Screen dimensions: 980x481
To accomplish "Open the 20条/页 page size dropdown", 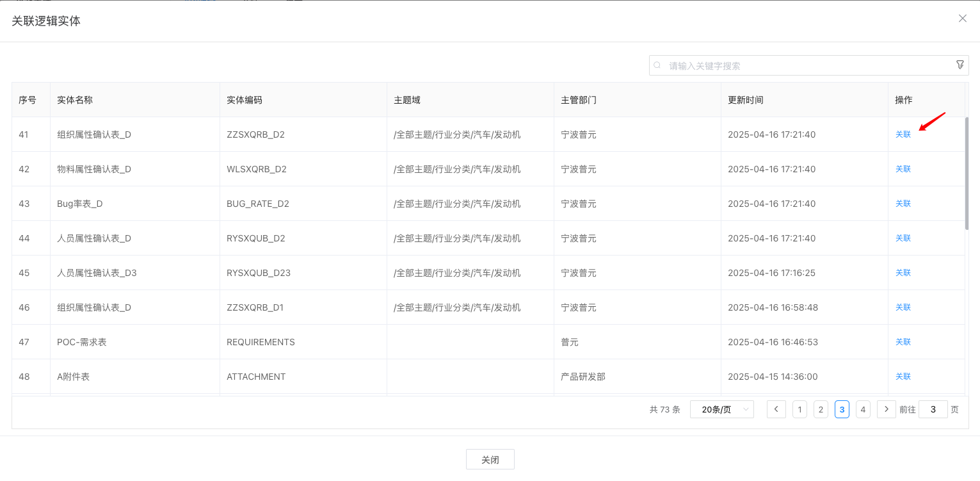I will 721,409.
